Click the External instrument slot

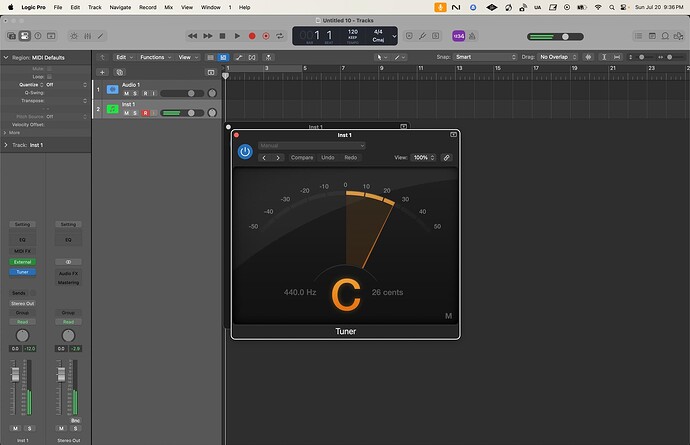[x=22, y=262]
